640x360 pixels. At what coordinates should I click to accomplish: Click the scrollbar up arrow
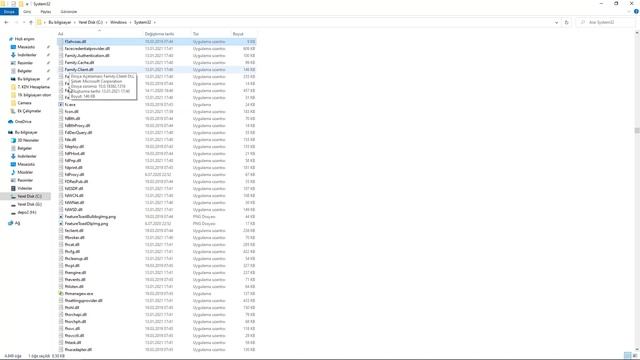point(637,32)
